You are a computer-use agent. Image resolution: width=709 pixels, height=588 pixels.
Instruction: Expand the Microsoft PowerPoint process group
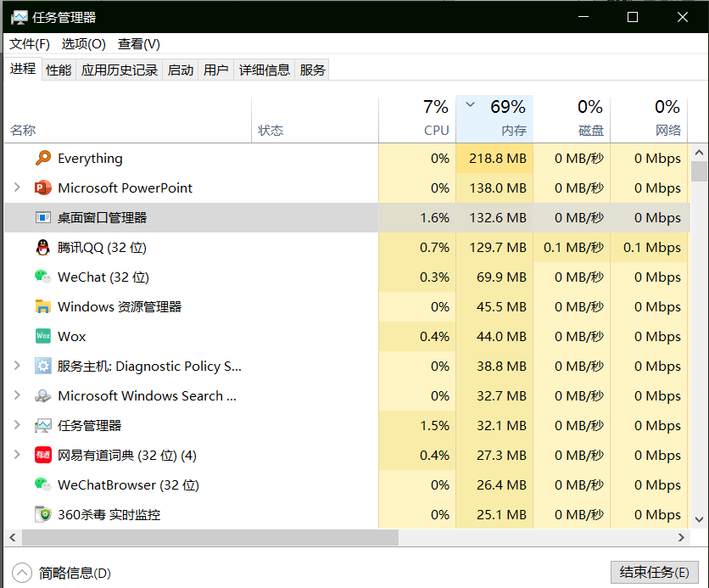(17, 188)
